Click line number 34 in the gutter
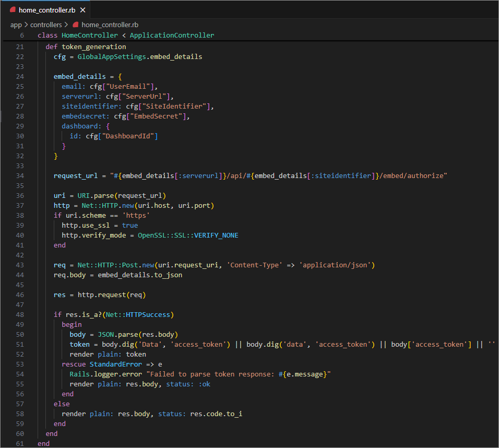Image resolution: width=499 pixels, height=448 pixels. (x=20, y=175)
